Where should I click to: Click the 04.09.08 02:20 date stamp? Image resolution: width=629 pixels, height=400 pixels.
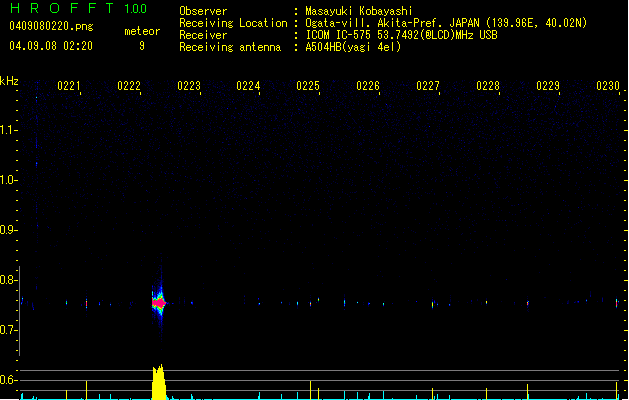pos(50,46)
